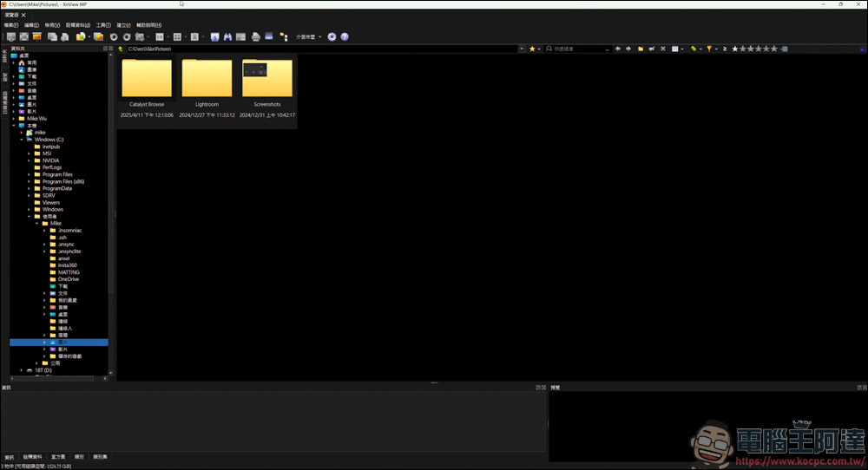Select the ProgramData folder in tree
Image resolution: width=868 pixels, height=470 pixels.
57,188
